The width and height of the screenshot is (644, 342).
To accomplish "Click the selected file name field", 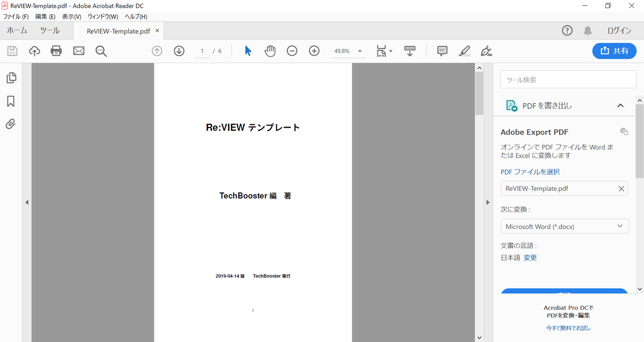I will [x=564, y=189].
